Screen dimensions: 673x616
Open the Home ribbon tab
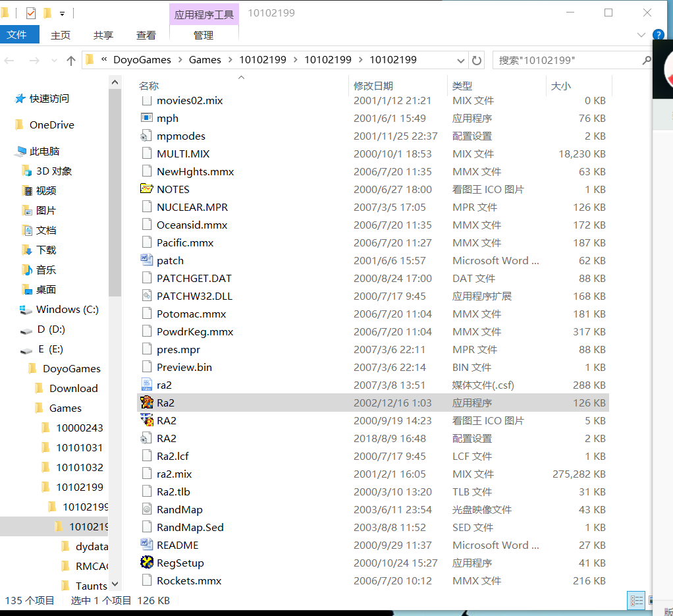click(x=61, y=35)
